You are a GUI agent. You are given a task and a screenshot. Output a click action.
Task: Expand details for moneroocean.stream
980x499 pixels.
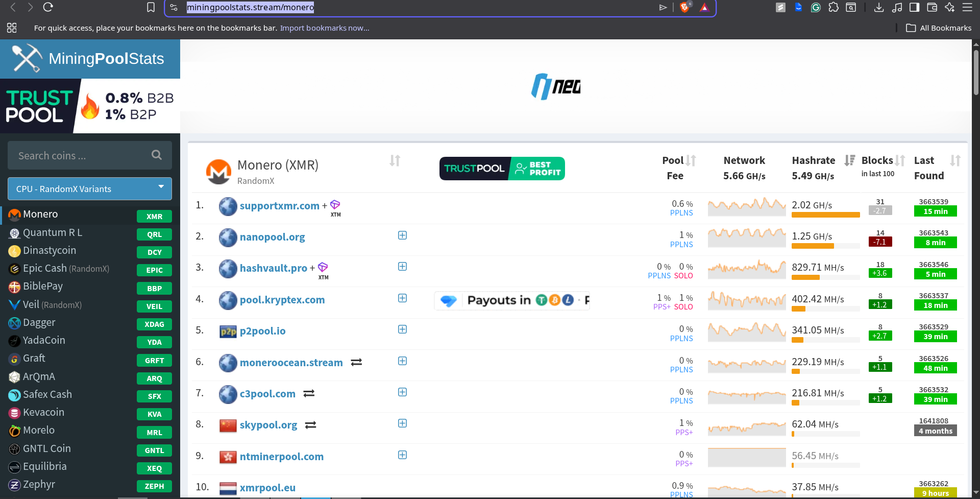pos(402,361)
